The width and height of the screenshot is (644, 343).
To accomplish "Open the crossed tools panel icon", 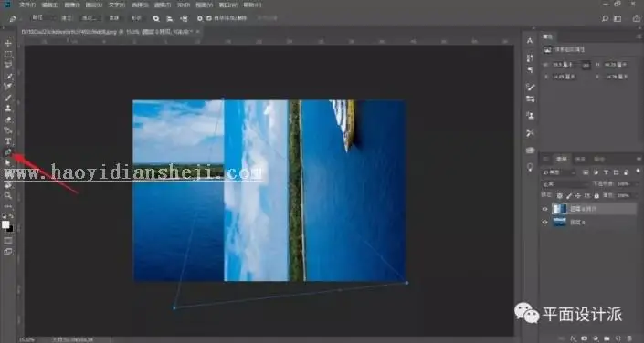I will tap(530, 133).
